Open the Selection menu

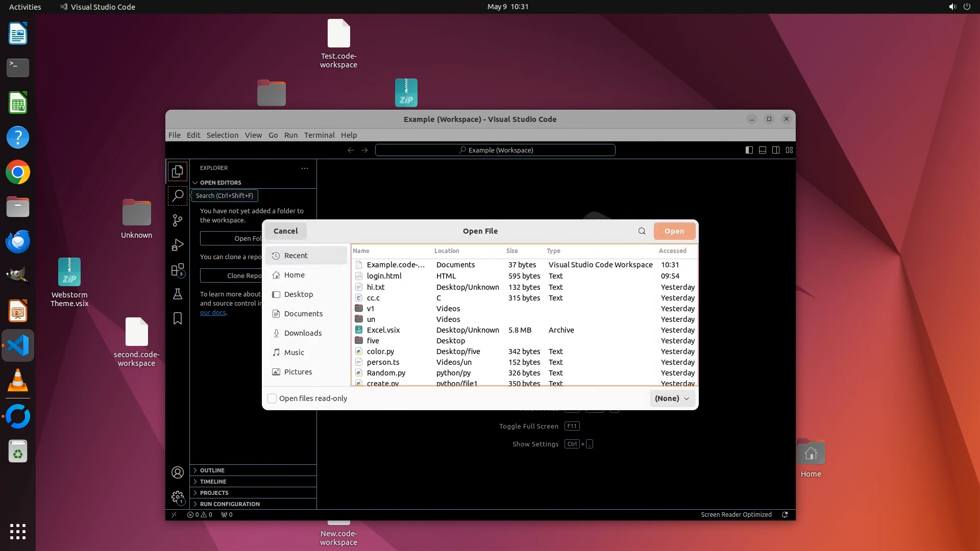click(222, 135)
